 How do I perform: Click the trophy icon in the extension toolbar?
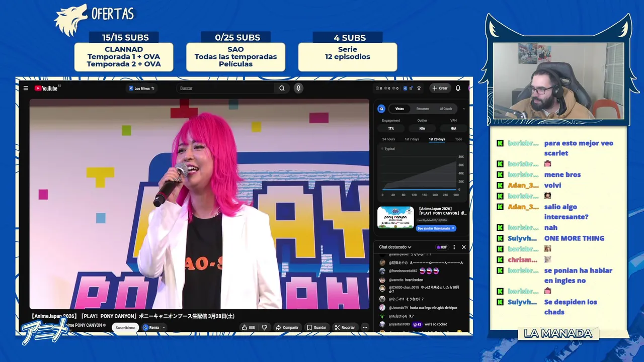coord(419,88)
